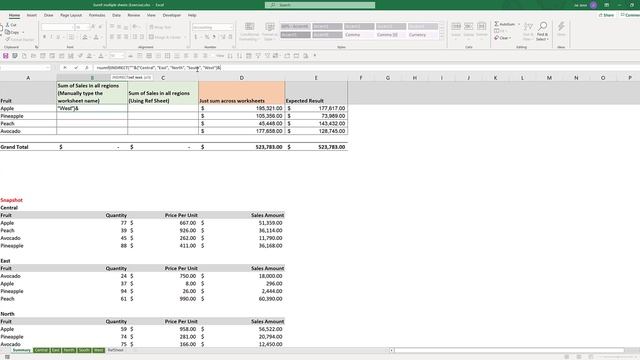Apply the Comma [0] cell style
Viewport: 640px width, 360px height.
click(x=391, y=35)
